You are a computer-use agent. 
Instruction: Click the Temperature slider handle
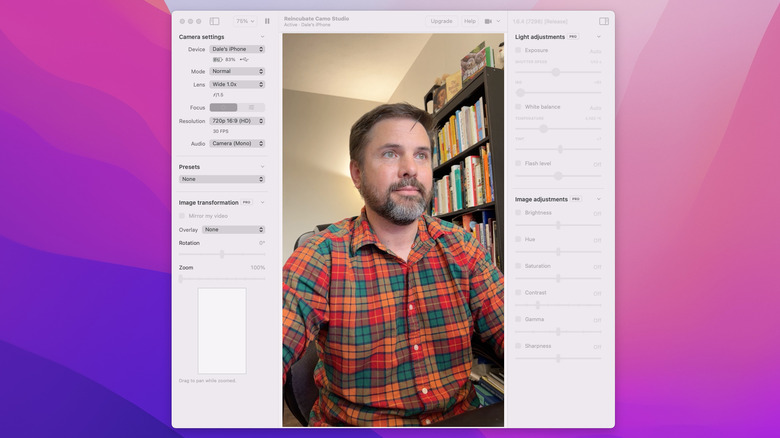point(544,129)
